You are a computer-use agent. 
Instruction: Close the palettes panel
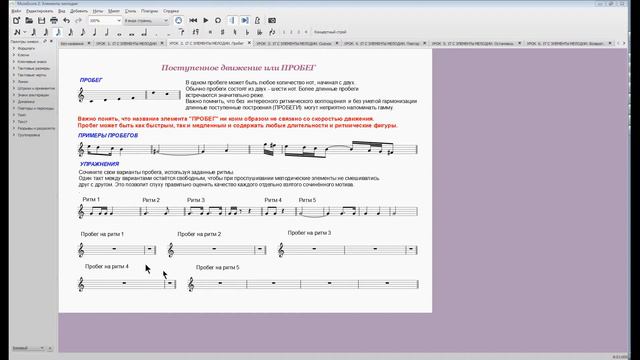tap(51, 41)
